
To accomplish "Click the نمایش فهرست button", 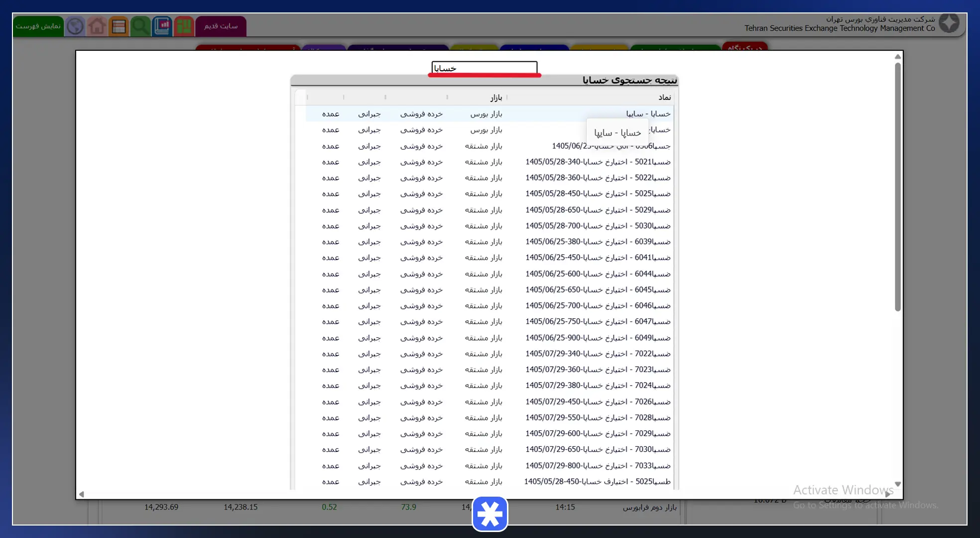I will coord(38,26).
